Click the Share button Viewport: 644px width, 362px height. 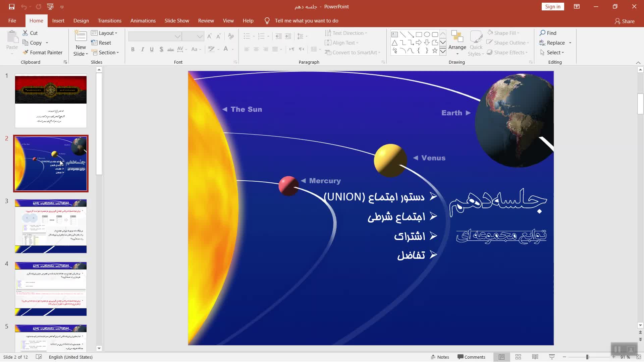pyautogui.click(x=624, y=21)
